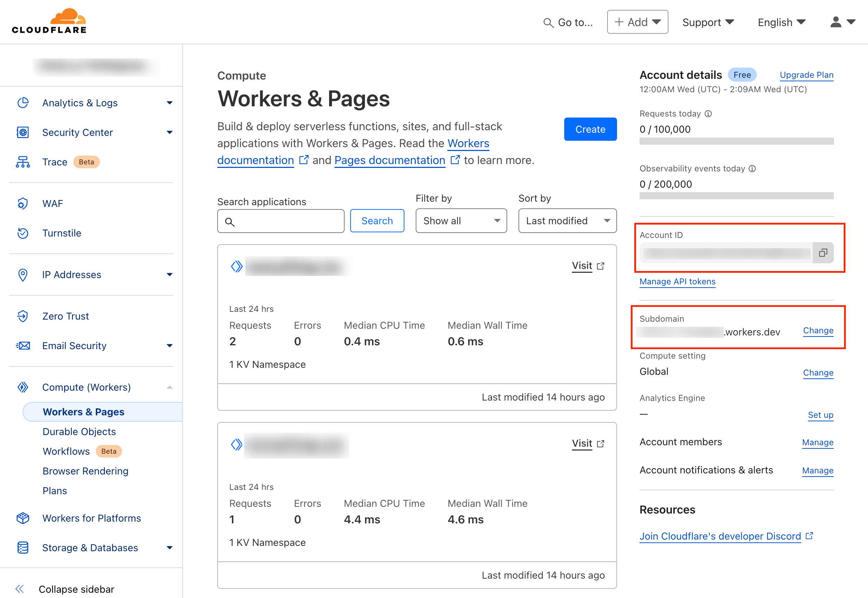
Task: Collapse the Compute (Workers) section arrow
Action: tap(170, 387)
